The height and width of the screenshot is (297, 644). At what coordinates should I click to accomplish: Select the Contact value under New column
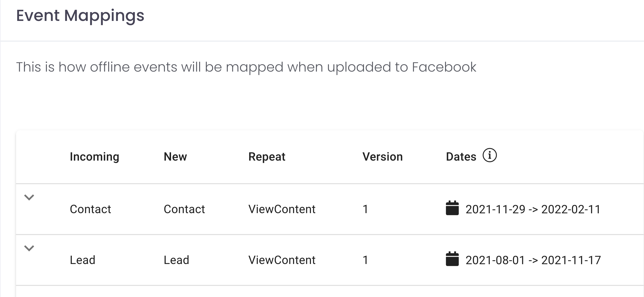click(184, 209)
